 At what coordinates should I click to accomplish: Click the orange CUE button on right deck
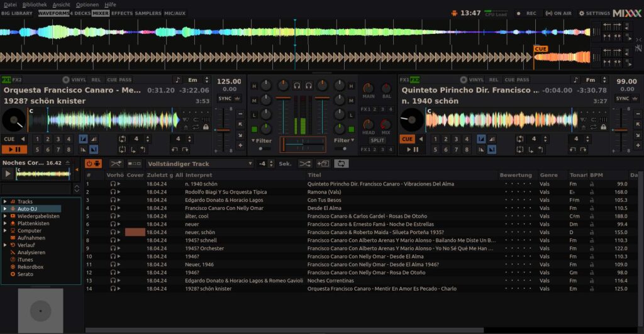coord(407,139)
